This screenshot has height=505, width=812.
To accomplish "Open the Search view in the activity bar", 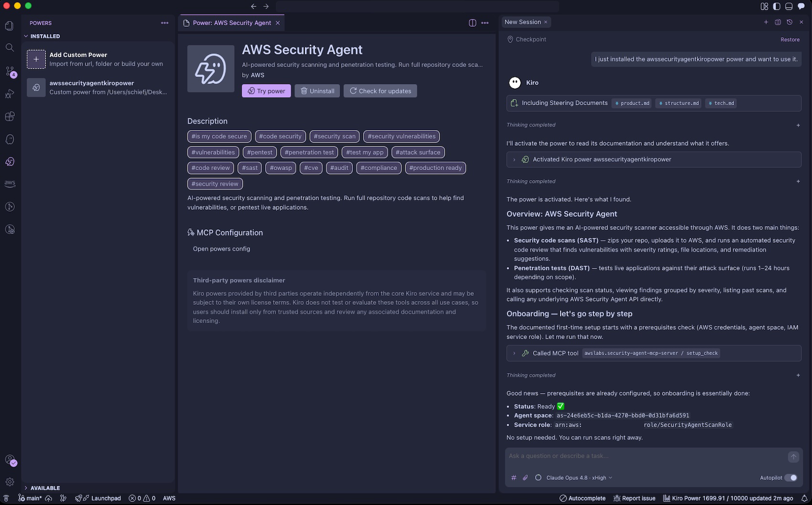I will pyautogui.click(x=10, y=48).
